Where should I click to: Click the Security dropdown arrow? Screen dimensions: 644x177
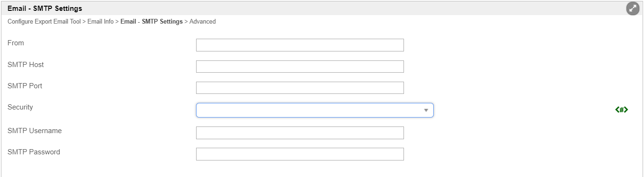coord(426,110)
